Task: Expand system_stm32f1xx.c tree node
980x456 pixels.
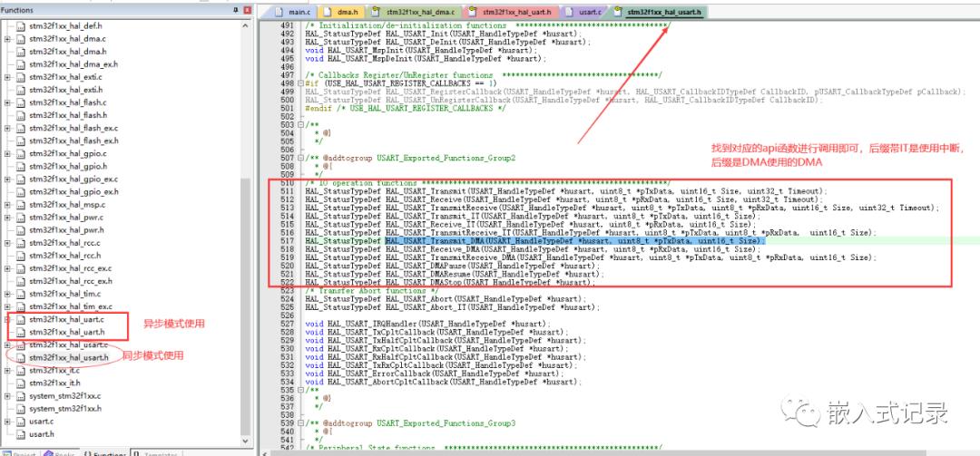Action: pos(7,396)
